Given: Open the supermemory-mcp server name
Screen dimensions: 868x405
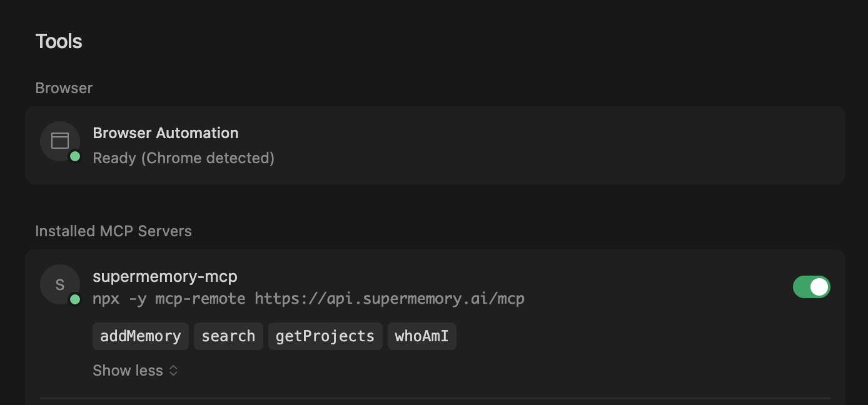Looking at the screenshot, I should [165, 276].
